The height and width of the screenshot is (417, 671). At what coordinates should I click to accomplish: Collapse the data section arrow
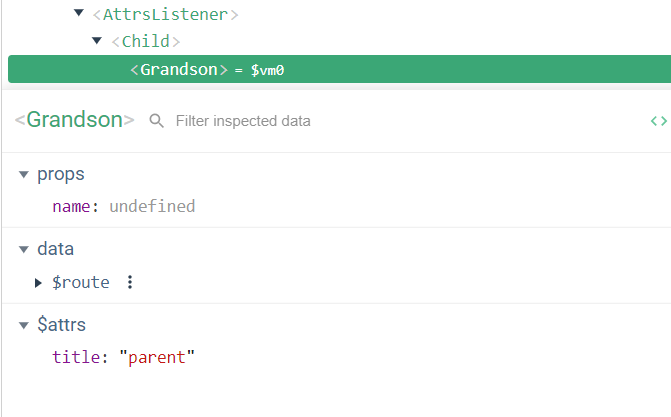point(23,250)
